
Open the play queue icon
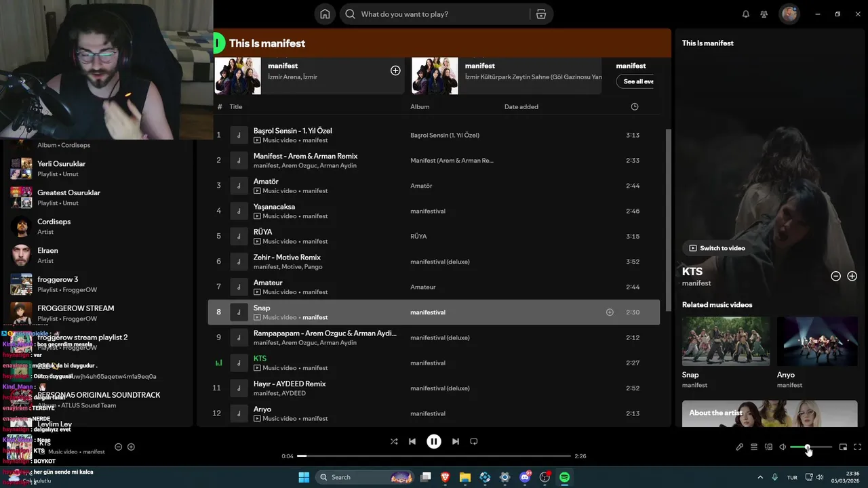click(x=754, y=447)
